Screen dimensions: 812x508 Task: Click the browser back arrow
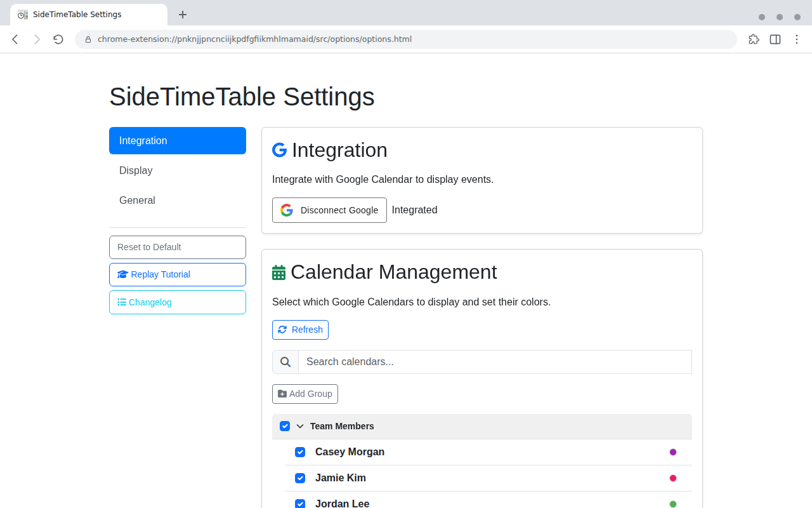tap(15, 39)
